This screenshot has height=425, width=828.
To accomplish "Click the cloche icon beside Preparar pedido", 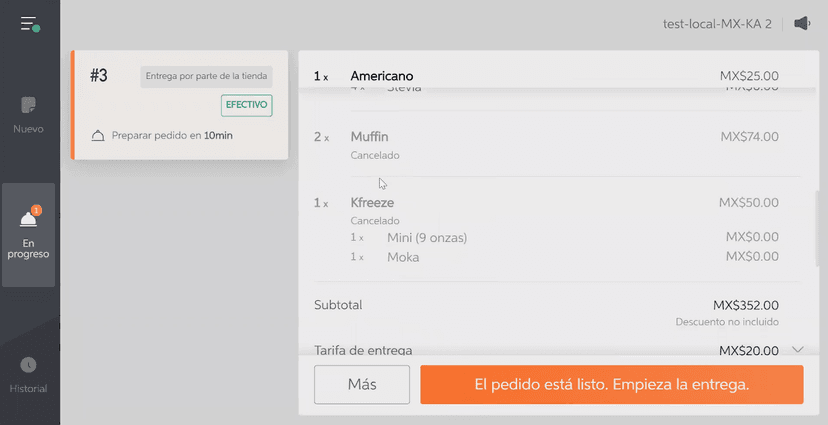I will [98, 135].
